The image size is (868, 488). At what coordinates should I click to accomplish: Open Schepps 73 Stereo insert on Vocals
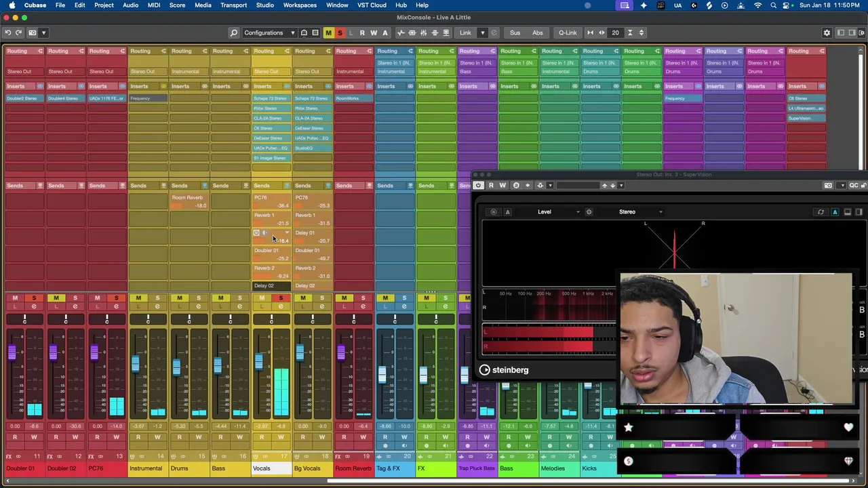271,98
